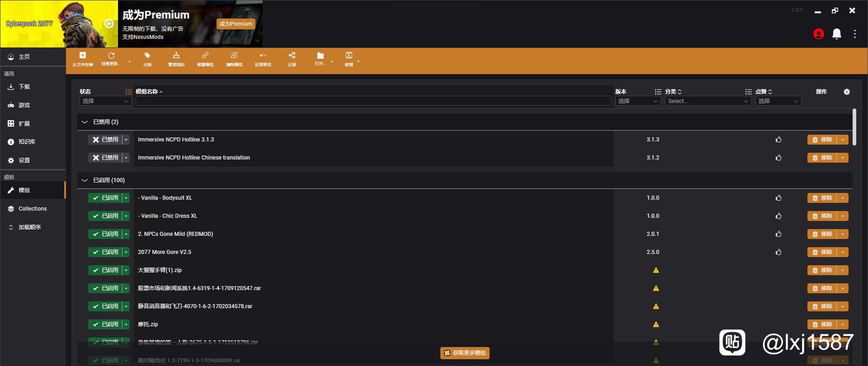Viewport: 868px width, 366px height.
Task: Endorse Vanilla - Chic Dress XL thumbs-up
Action: (778, 216)
